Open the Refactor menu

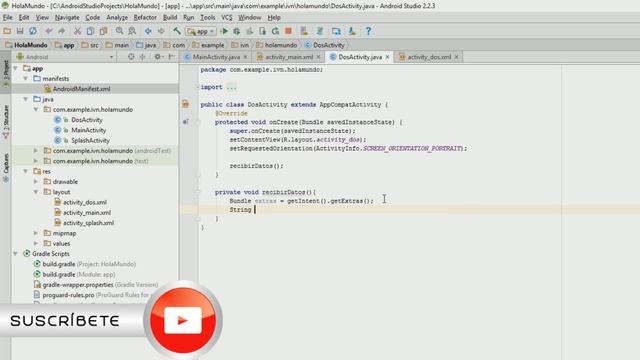tap(145, 18)
